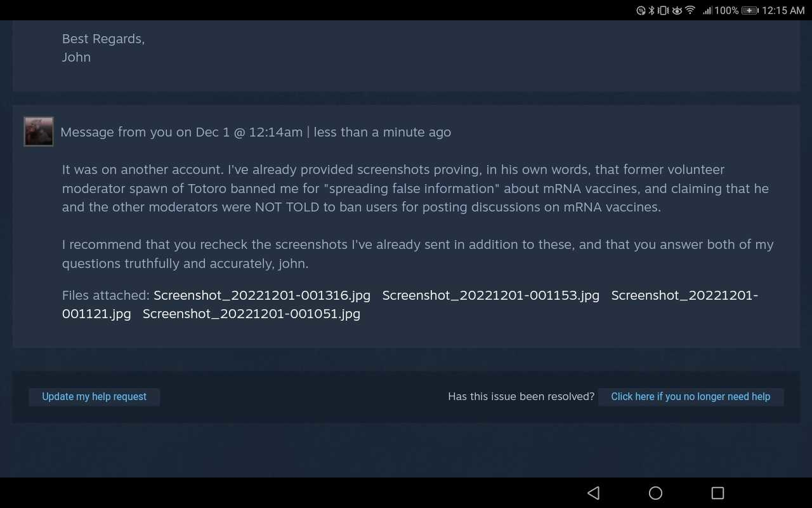The height and width of the screenshot is (508, 812).
Task: Tap the vibrate mode status icon
Action: (x=663, y=11)
